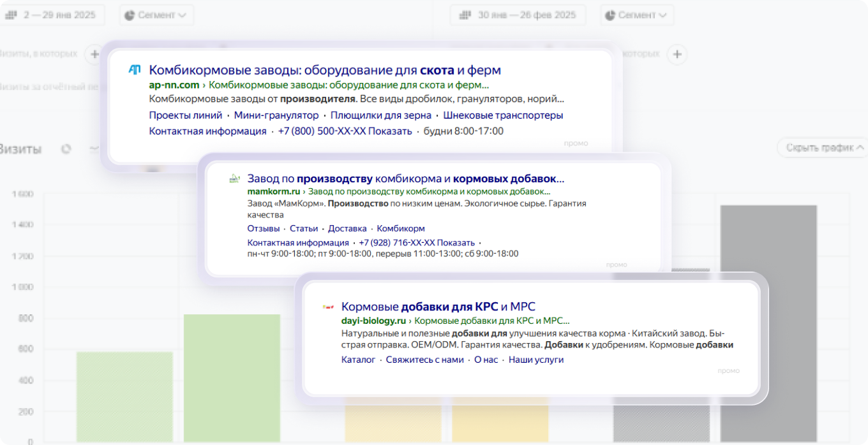The image size is (868, 445).
Task: Expand the right 'Сегмент' dropdown
Action: coord(637,15)
